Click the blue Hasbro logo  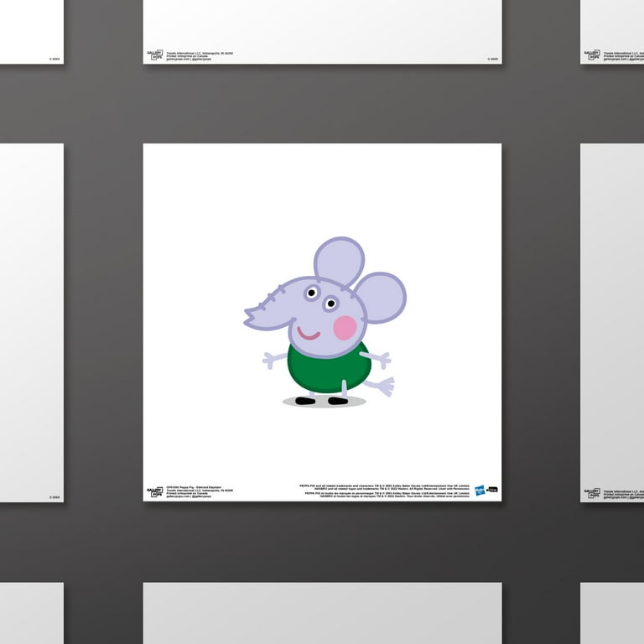(480, 490)
